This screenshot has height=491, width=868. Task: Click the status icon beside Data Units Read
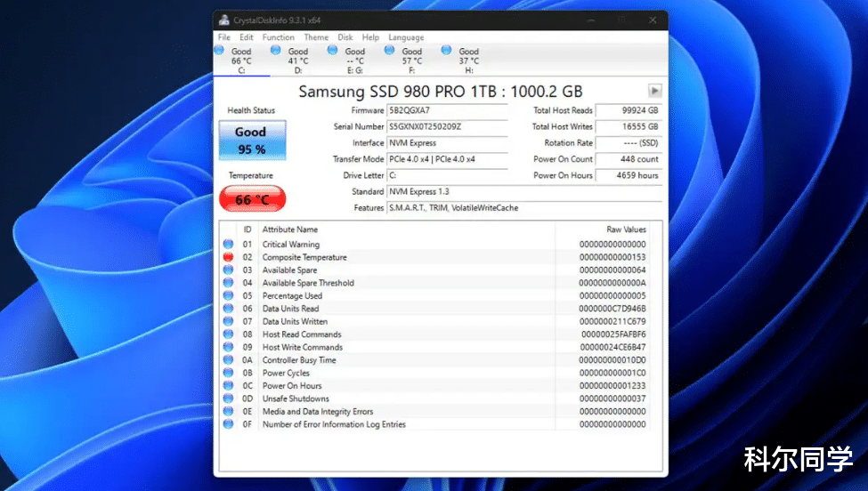pyautogui.click(x=228, y=309)
